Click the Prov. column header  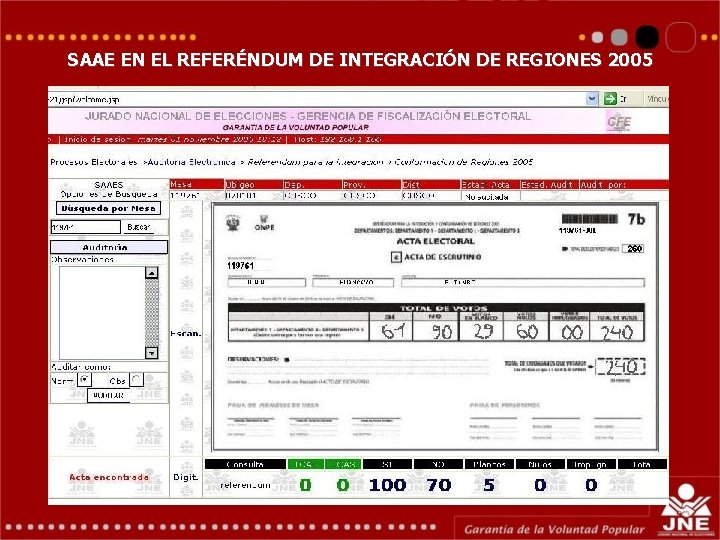pyautogui.click(x=371, y=184)
